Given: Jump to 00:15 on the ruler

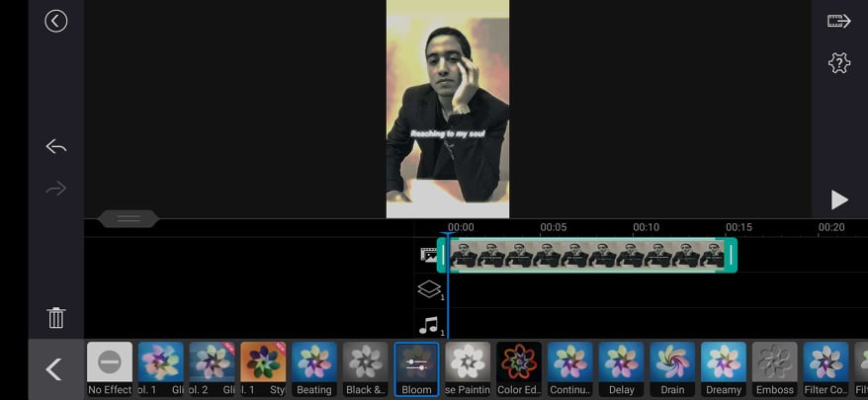Looking at the screenshot, I should 739,227.
